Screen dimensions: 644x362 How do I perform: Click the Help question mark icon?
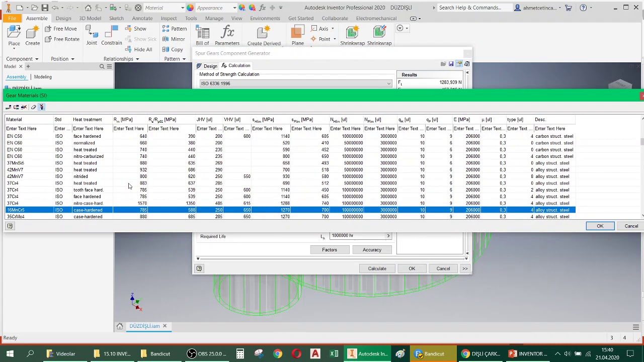point(583,8)
